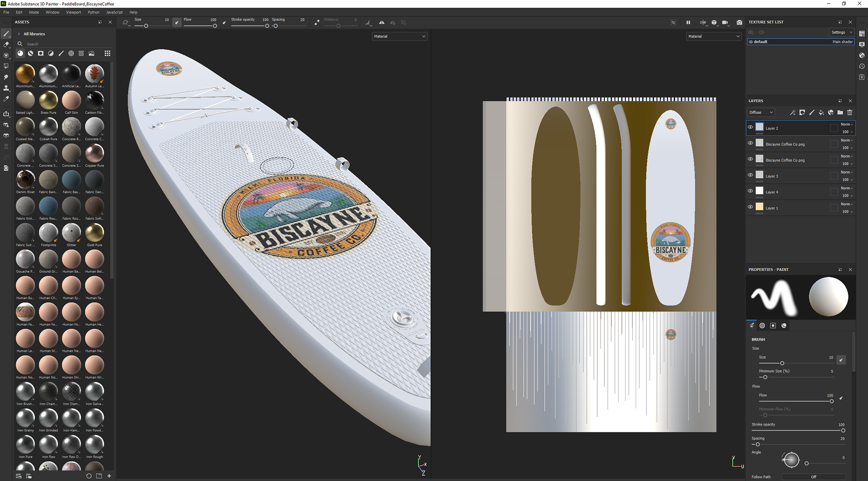Expand All libraries tree in Assets
Screen dimensions: 868x481
(19, 34)
